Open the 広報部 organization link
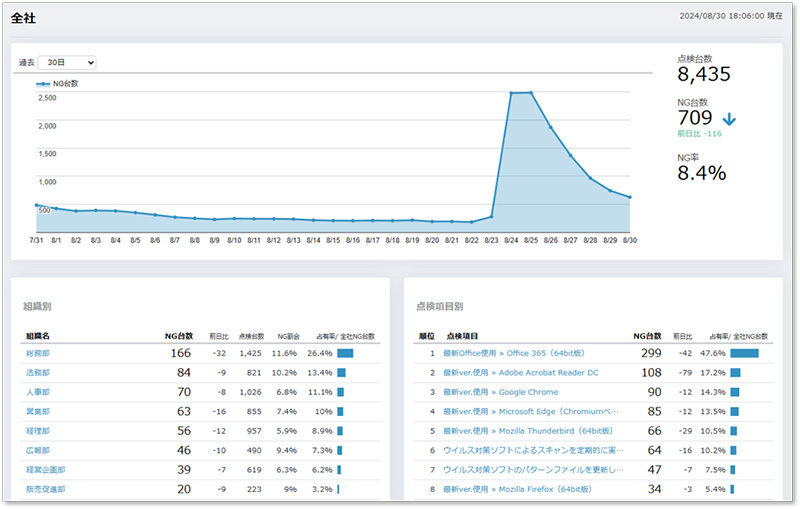 38,450
